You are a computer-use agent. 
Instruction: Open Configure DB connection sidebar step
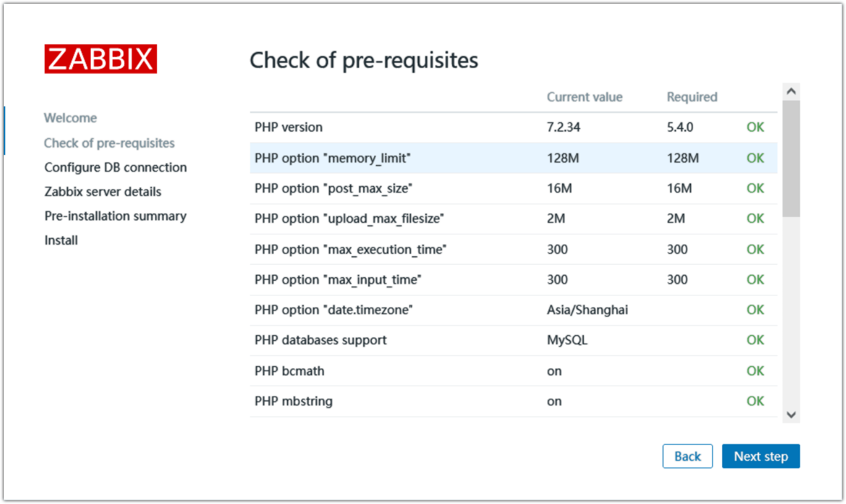point(116,168)
